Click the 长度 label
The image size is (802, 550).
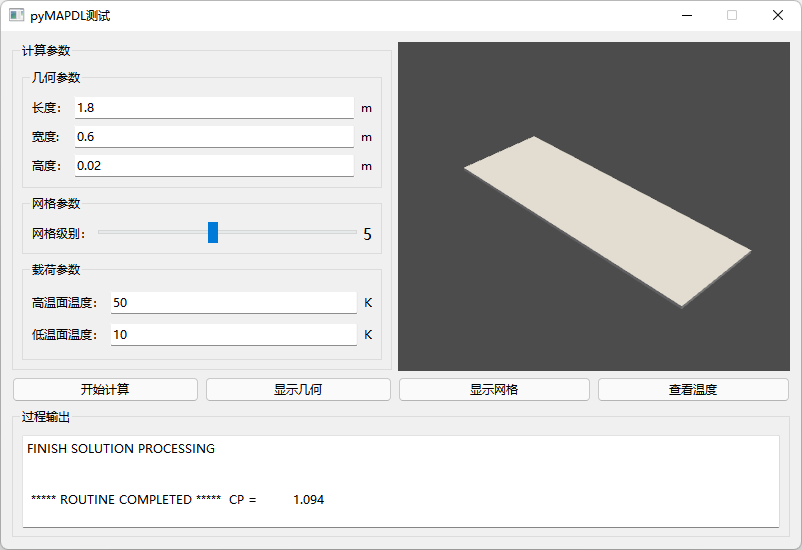(x=47, y=108)
